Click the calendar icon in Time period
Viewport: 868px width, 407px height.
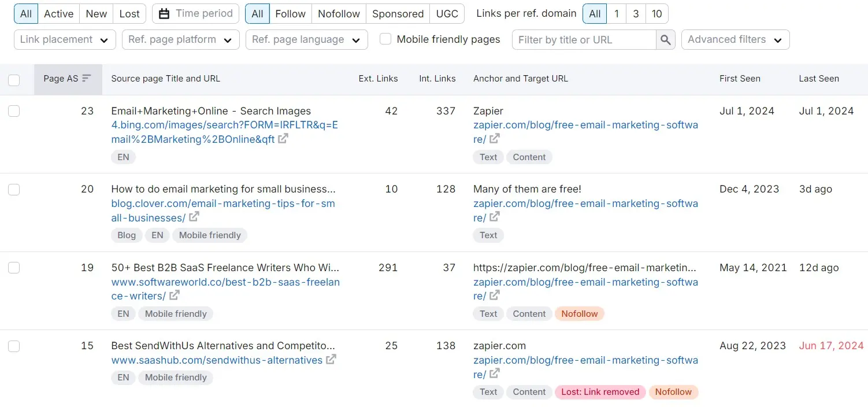164,13
